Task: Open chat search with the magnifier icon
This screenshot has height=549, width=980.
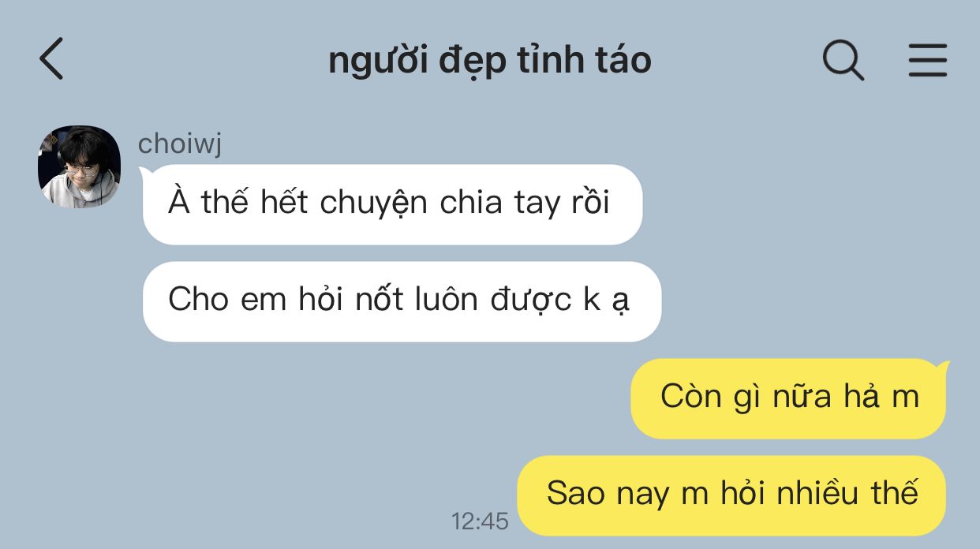Action: click(843, 60)
